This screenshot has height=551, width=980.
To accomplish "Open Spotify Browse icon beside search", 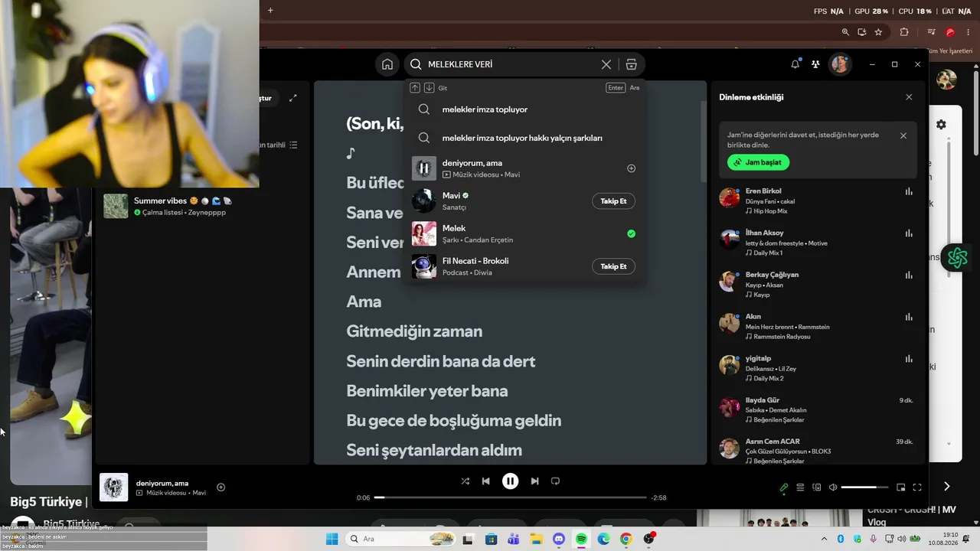I will pos(631,64).
